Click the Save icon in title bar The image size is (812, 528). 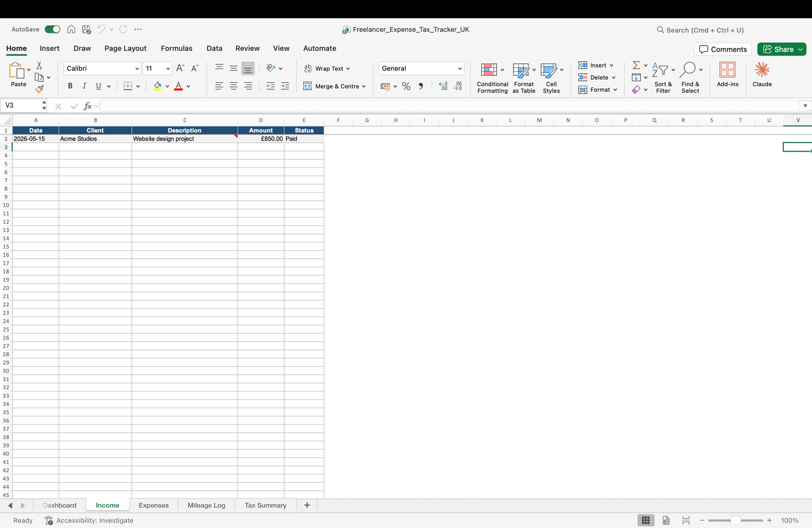[86, 29]
